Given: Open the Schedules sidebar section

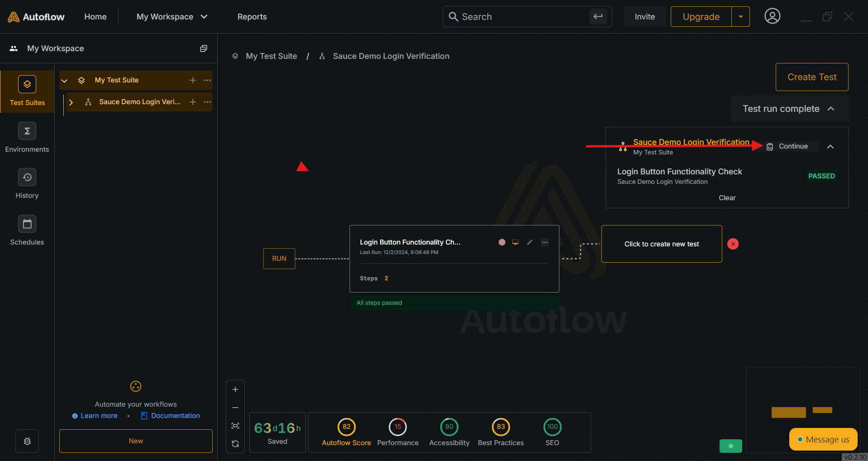Looking at the screenshot, I should click(27, 230).
